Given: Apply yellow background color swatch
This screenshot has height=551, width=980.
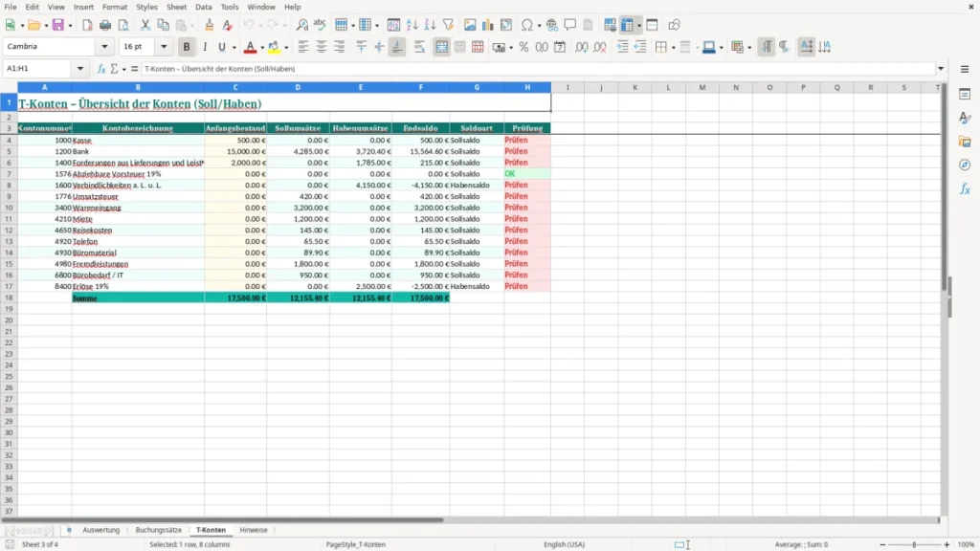Looking at the screenshot, I should pyautogui.click(x=274, y=47).
